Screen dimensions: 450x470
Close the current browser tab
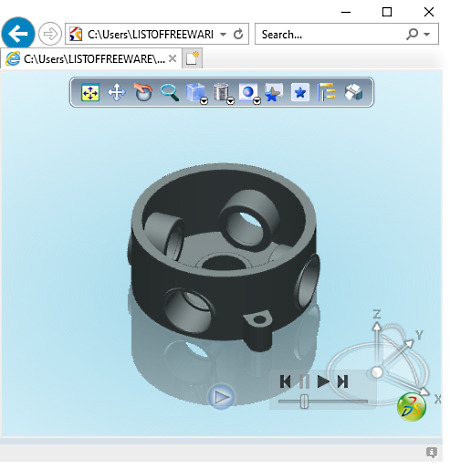click(172, 59)
